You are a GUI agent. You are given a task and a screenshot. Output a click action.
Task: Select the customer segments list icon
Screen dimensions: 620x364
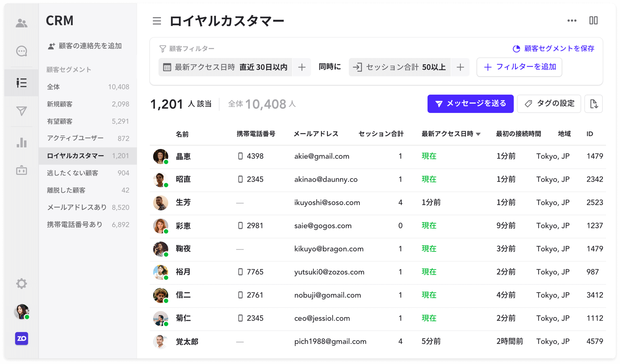21,82
